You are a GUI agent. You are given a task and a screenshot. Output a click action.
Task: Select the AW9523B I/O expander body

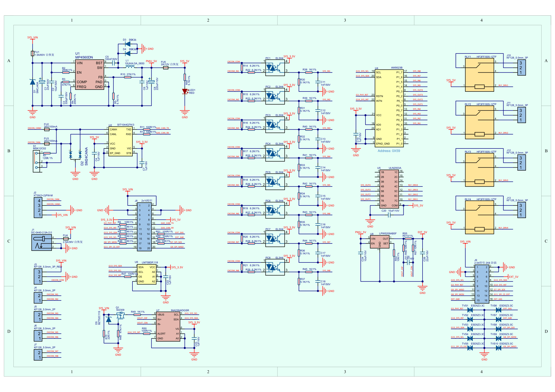coord(389,108)
